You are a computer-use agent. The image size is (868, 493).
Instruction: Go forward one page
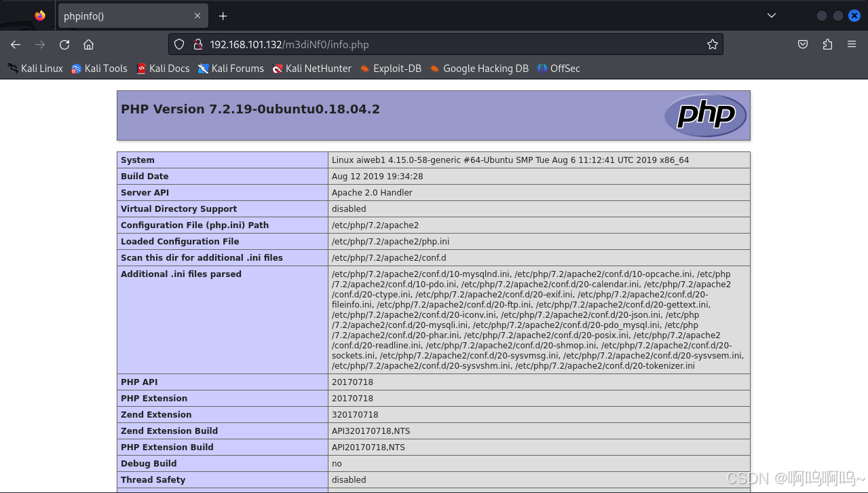point(40,44)
